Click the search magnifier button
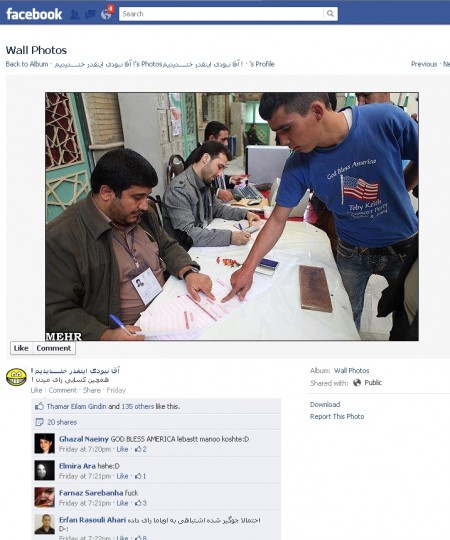This screenshot has width=450, height=540. point(330,14)
